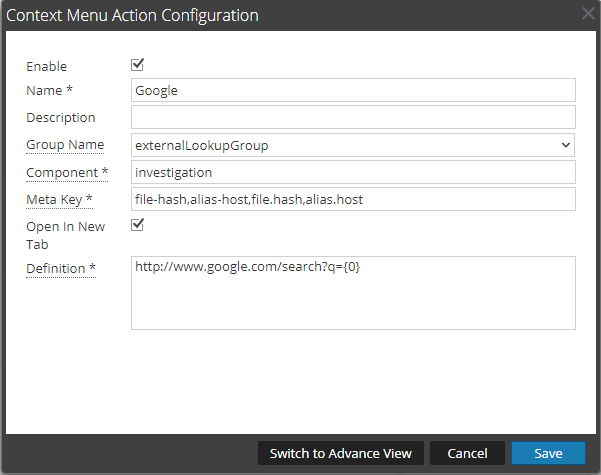Click the Component field with investigation
601x475 pixels.
(353, 173)
